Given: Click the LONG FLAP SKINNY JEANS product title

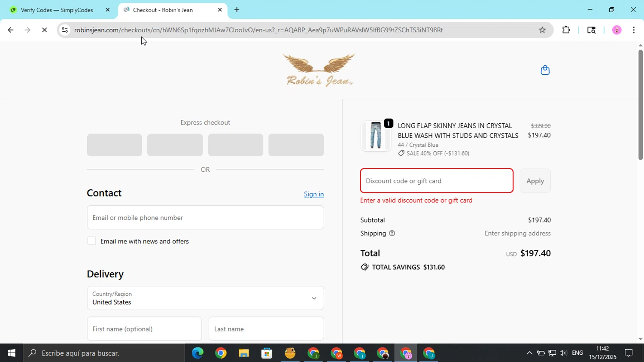Looking at the screenshot, I should pyautogui.click(x=458, y=131).
